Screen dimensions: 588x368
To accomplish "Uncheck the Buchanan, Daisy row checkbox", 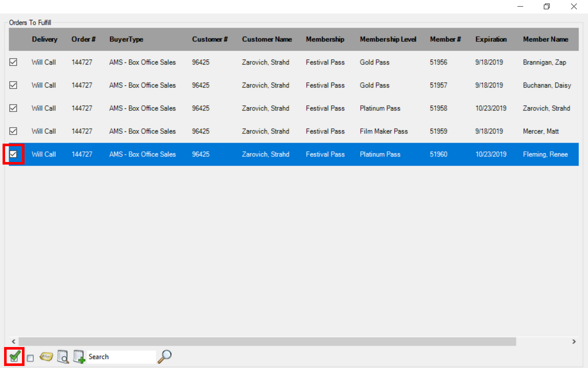I will click(13, 85).
